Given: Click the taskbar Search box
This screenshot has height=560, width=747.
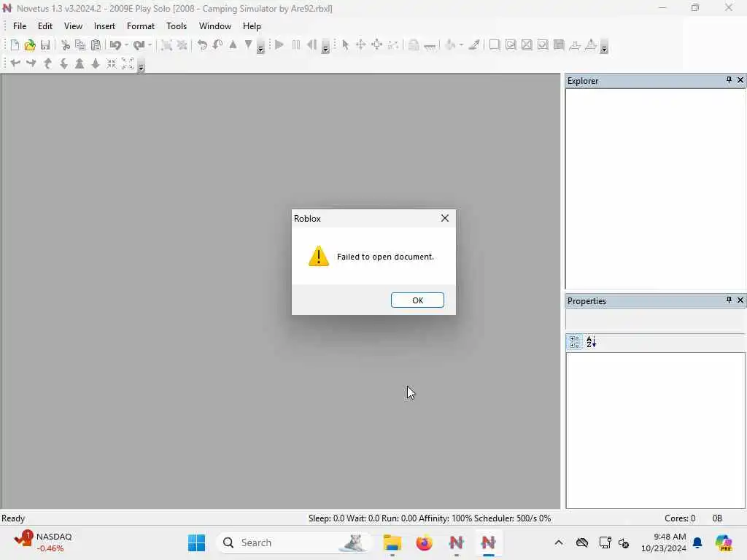Looking at the screenshot, I should [x=294, y=542].
